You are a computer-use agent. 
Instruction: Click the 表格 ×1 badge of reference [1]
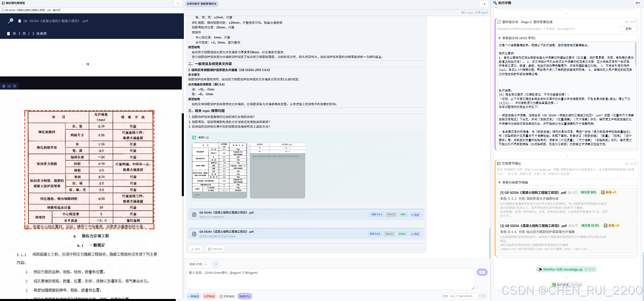(x=608, y=192)
